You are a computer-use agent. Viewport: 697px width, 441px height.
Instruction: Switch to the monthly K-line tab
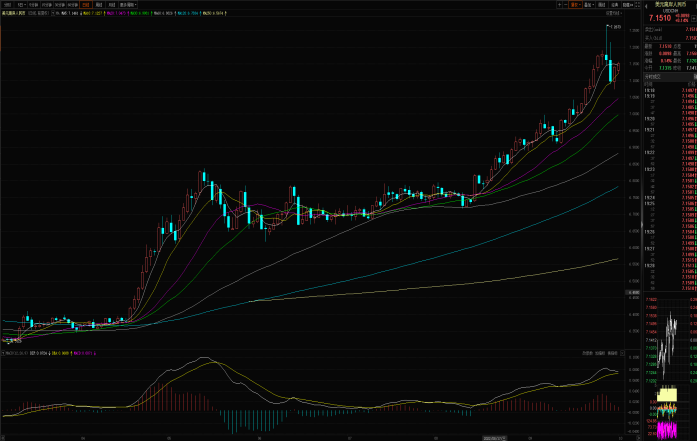112,5
